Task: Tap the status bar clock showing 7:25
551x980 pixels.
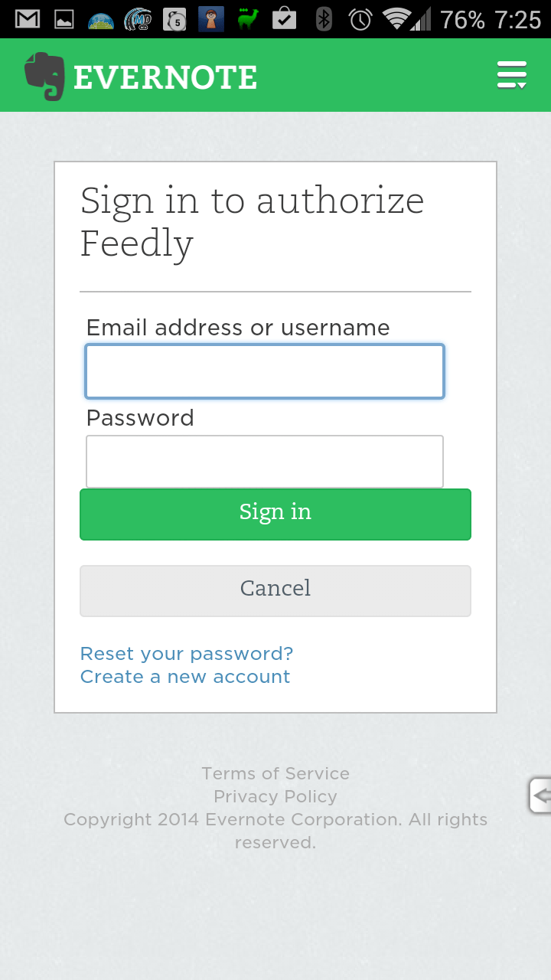Action: pos(518,19)
